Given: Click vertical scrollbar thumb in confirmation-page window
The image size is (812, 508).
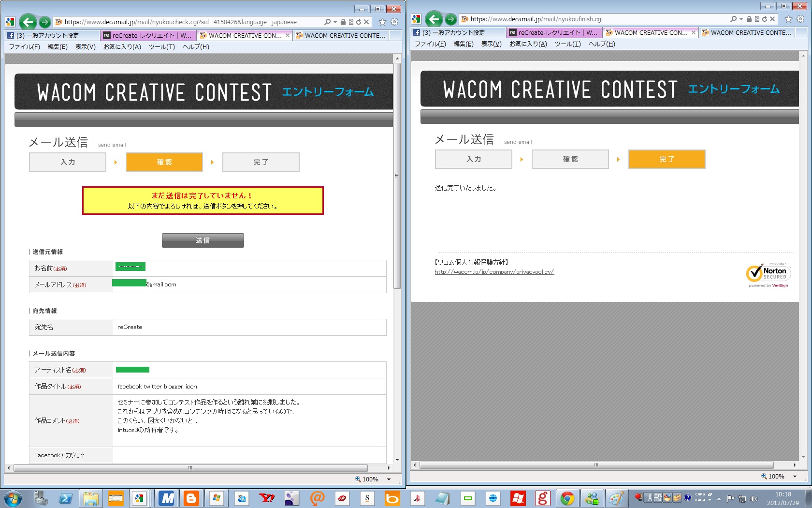Looking at the screenshot, I should tap(397, 176).
